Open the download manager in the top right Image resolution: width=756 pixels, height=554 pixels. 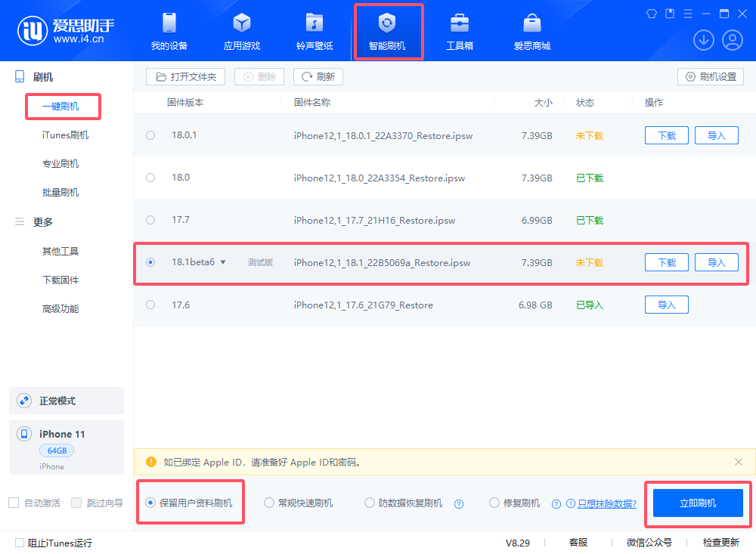[x=703, y=39]
